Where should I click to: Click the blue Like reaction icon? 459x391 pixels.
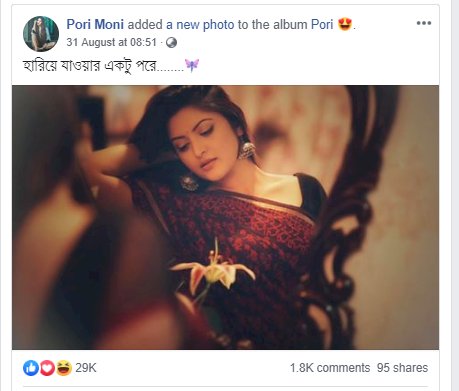[x=31, y=368]
